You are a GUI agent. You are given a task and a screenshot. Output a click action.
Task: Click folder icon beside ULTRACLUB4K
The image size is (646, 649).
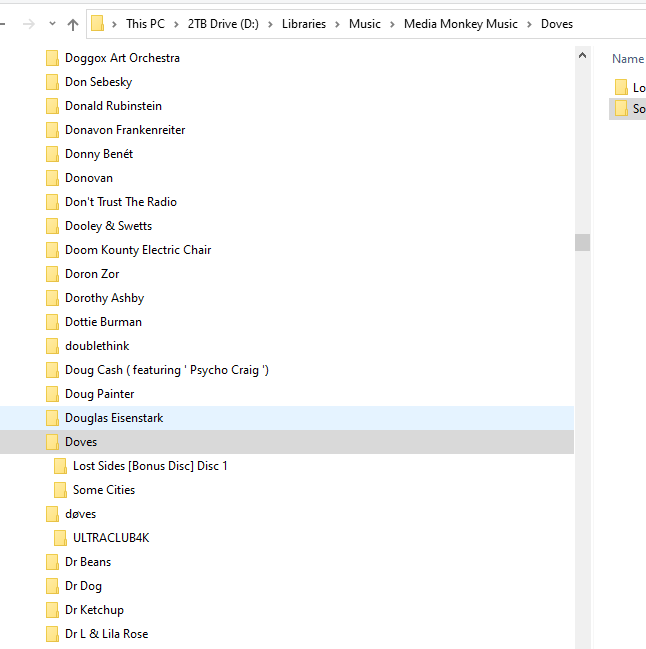[60, 538]
